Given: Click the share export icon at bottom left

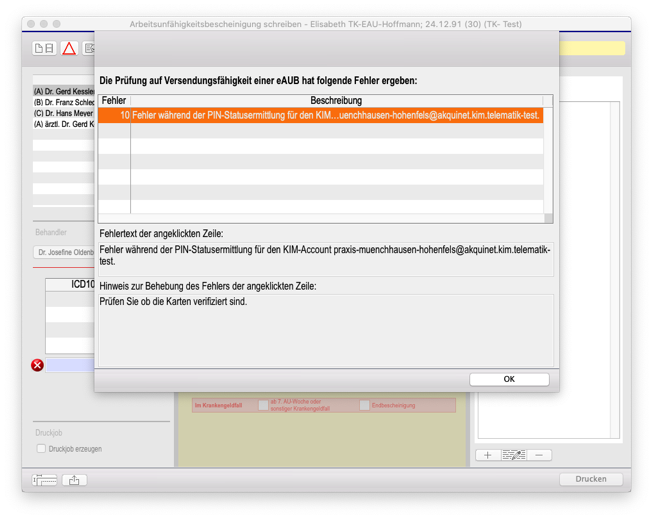Looking at the screenshot, I should tap(74, 480).
